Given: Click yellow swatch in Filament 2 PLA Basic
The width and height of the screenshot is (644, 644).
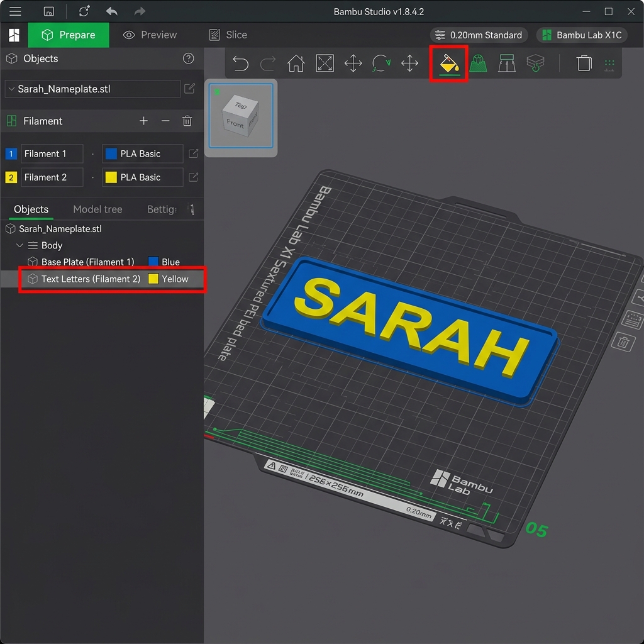Looking at the screenshot, I should coord(111,177).
